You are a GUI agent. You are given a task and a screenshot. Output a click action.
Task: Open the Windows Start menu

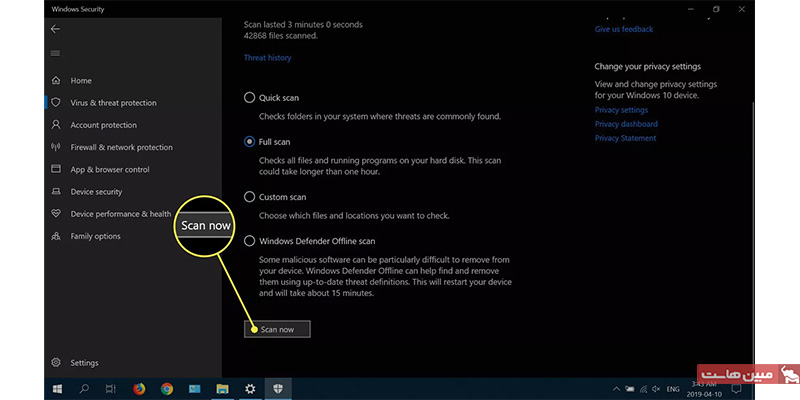[57, 389]
